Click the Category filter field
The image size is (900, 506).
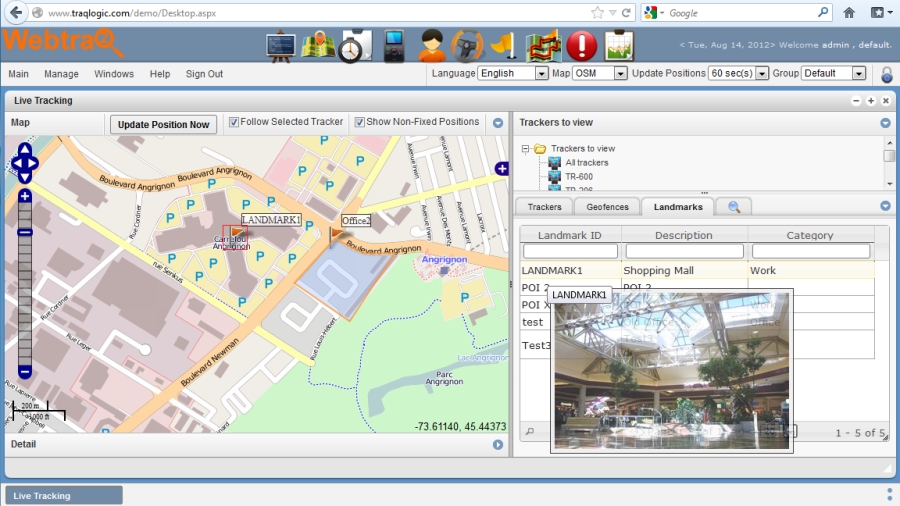pos(810,251)
